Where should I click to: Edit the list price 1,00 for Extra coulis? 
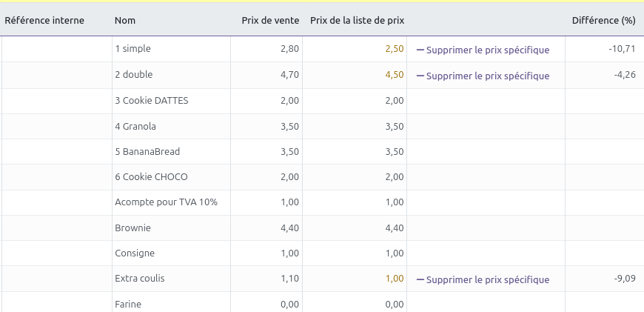point(394,279)
